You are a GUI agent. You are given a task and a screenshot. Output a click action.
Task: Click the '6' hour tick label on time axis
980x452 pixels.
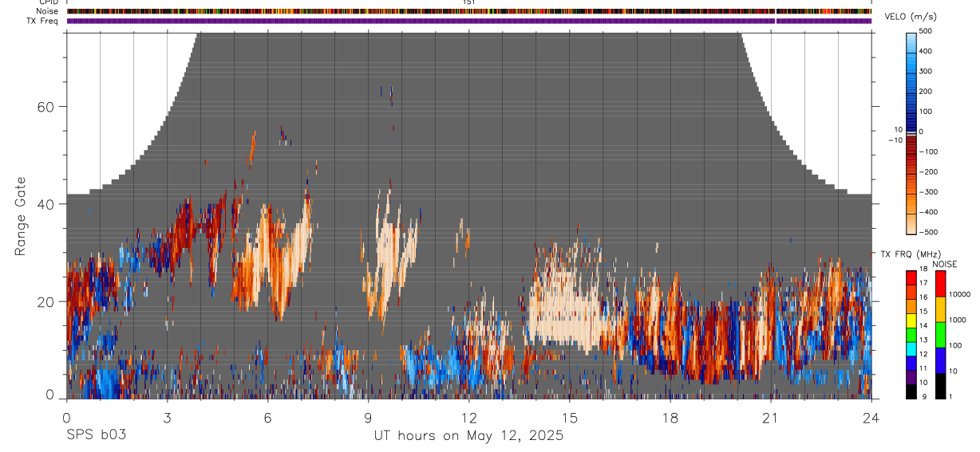(267, 417)
